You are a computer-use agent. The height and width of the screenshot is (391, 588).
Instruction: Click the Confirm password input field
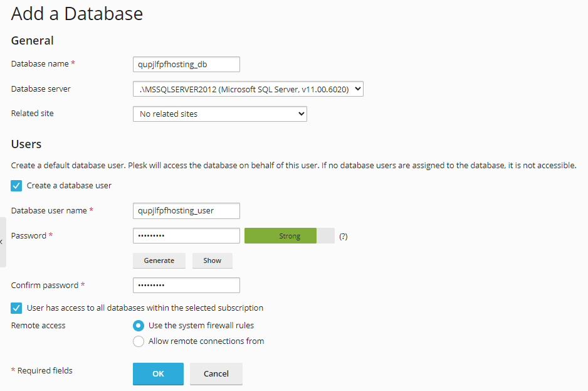186,285
